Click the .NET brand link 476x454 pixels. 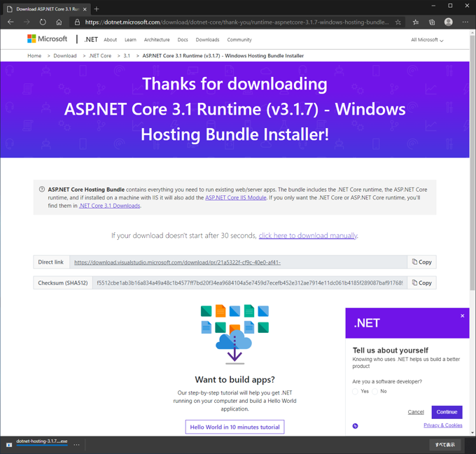(x=91, y=39)
